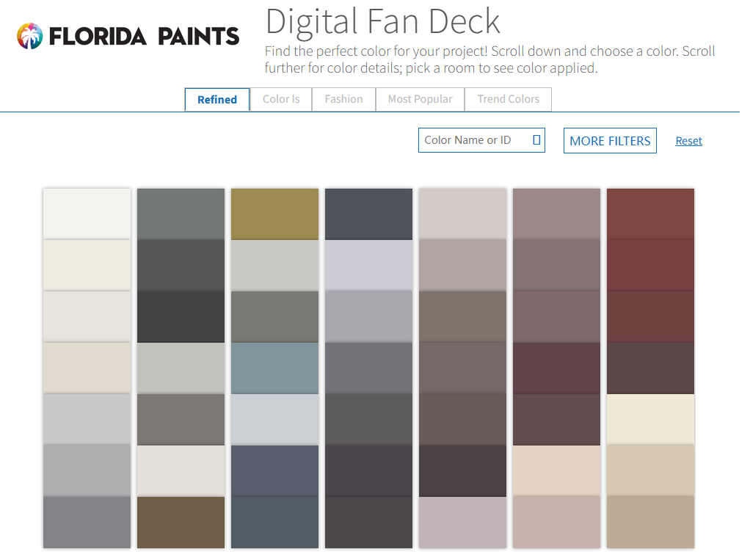Select the Most Popular tab
Image resolution: width=750 pixels, height=560 pixels.
coord(420,99)
